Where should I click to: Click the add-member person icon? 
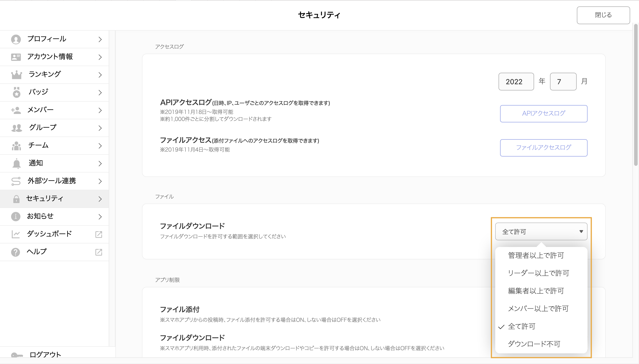click(x=16, y=110)
